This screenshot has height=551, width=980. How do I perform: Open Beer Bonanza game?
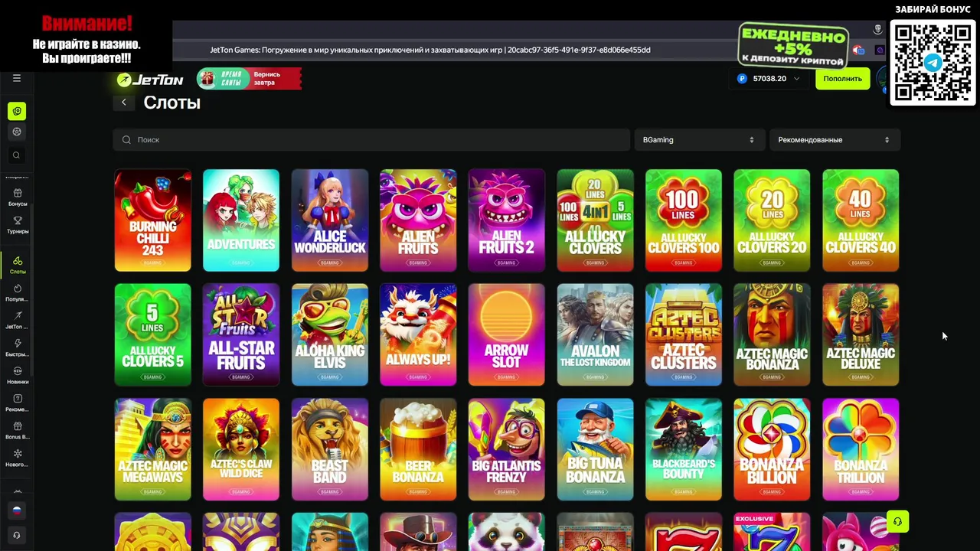point(418,449)
